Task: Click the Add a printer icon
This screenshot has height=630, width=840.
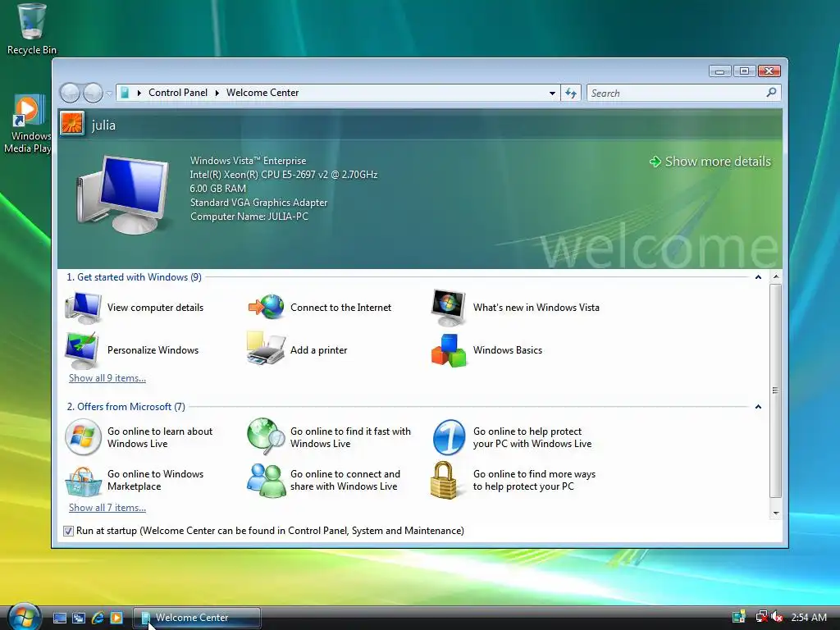Action: [266, 349]
